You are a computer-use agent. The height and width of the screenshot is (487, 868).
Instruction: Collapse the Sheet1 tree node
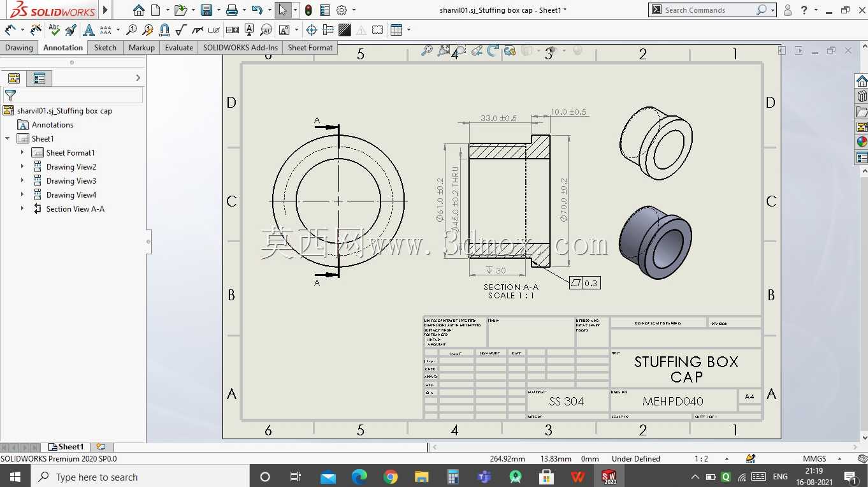[8, 138]
